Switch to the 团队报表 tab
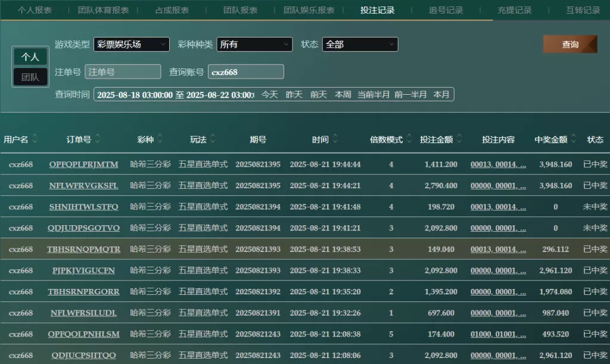Viewport: 610px width, 364px height. click(x=241, y=10)
